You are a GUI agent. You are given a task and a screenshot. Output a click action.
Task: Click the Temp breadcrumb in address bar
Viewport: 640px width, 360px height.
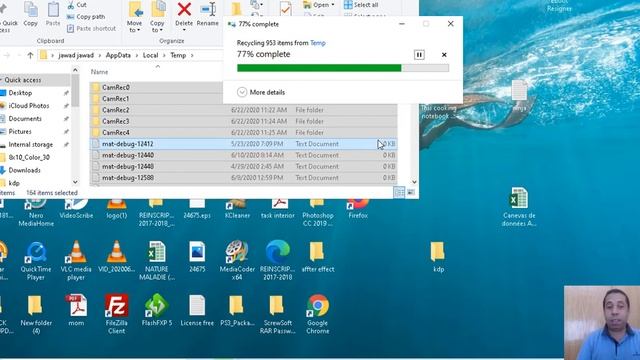coord(178,55)
